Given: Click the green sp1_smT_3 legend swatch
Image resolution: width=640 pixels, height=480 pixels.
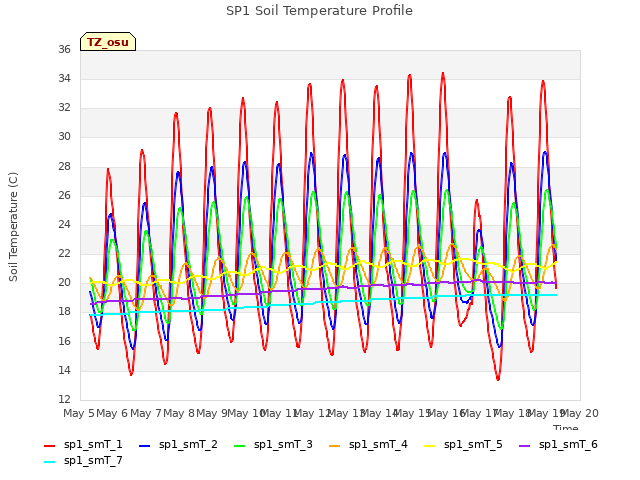Looking at the screenshot, I should pos(240,446).
